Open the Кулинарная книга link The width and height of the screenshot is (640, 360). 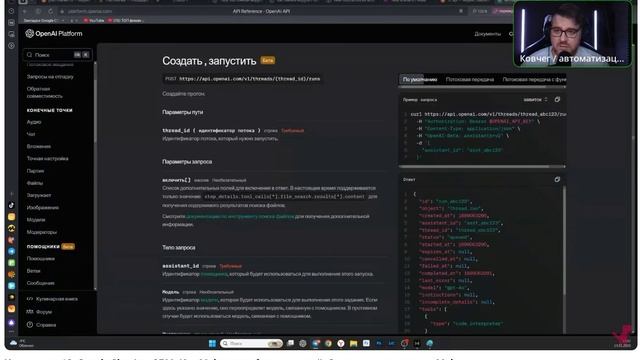click(57, 299)
